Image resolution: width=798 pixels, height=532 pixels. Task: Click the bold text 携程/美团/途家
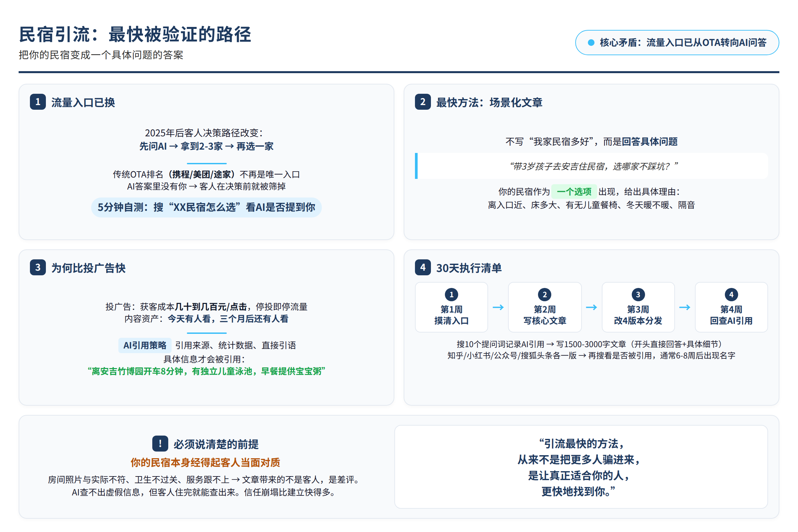pos(201,174)
